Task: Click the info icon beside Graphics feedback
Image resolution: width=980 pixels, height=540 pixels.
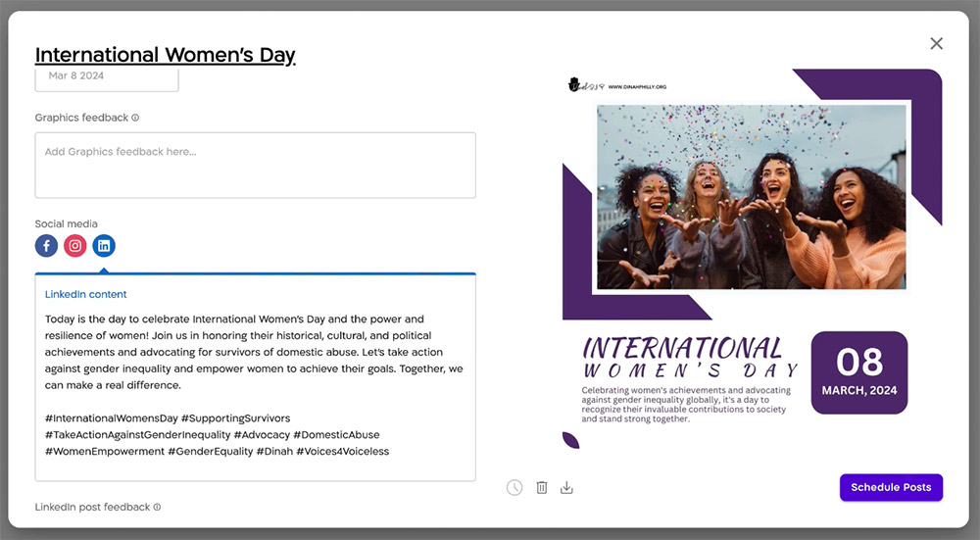Action: pyautogui.click(x=135, y=119)
